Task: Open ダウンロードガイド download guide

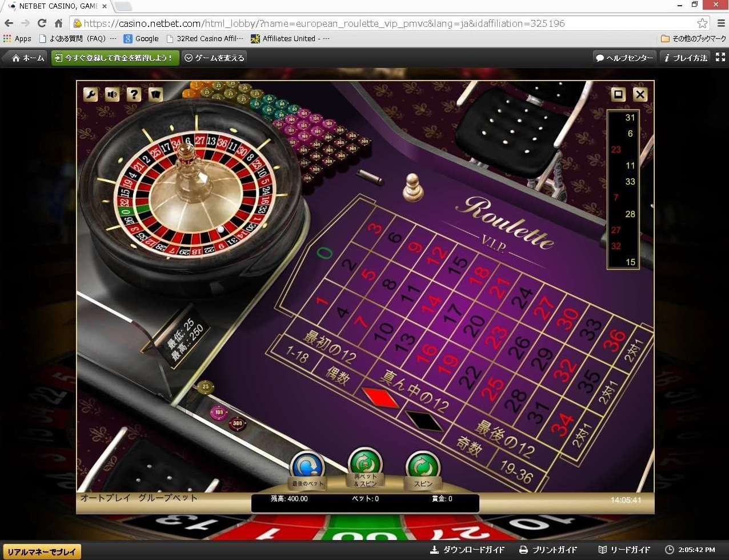Action: point(467,550)
